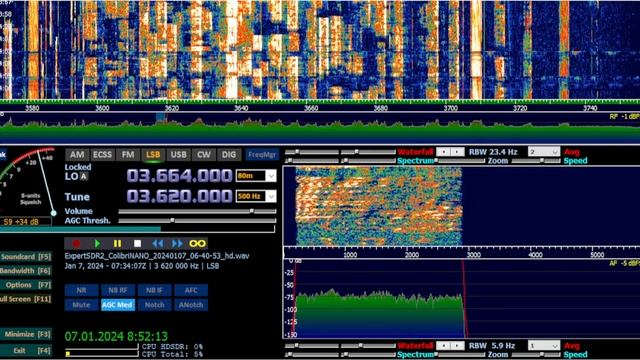Toggle NB IF noise blanker

coord(154,290)
